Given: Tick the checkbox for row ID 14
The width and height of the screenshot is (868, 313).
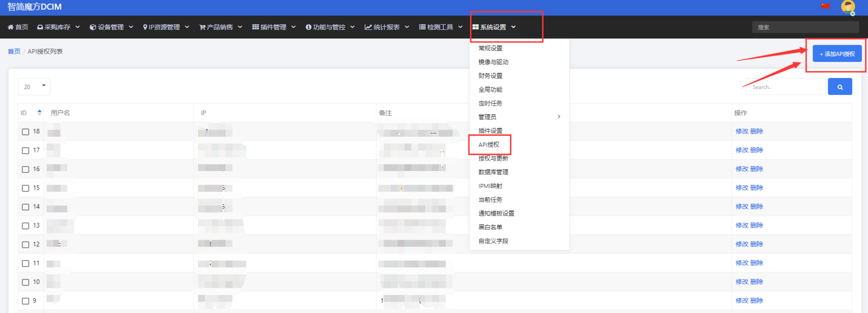Looking at the screenshot, I should coord(26,207).
